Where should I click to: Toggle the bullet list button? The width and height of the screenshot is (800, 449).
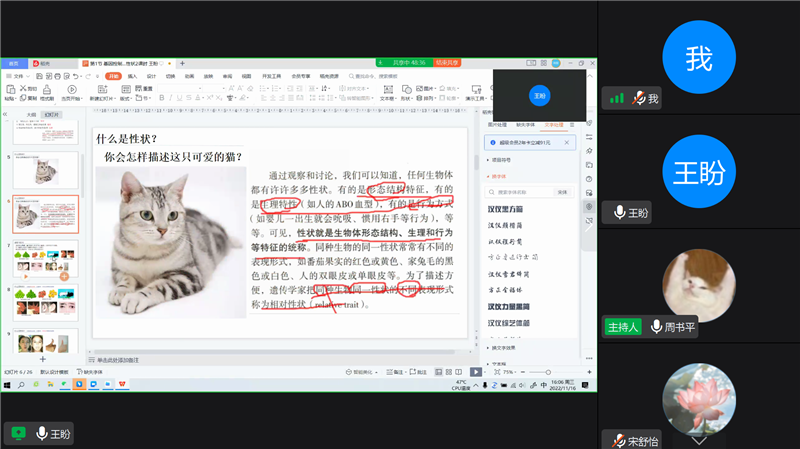click(263, 88)
